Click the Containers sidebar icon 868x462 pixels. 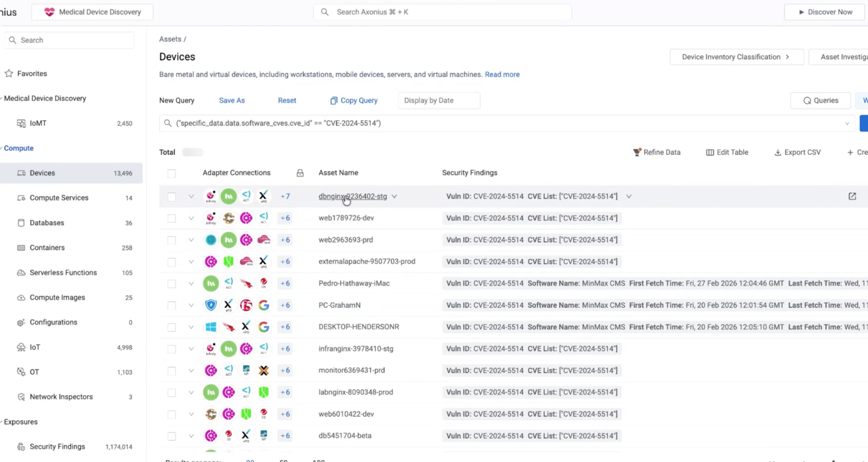click(x=21, y=248)
